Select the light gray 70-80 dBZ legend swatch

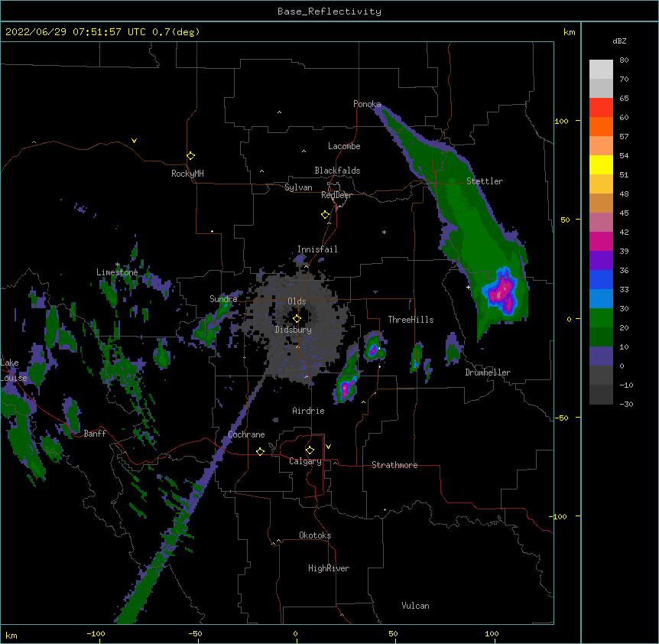(x=601, y=70)
